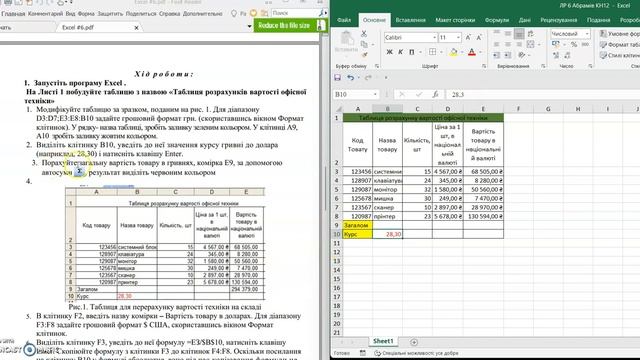640x360 pixels.
Task: Select the Format Painter brush icon
Action: 364,54
